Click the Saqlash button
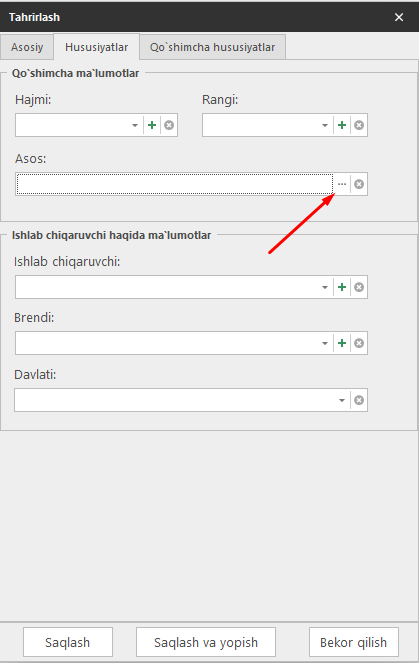The image size is (419, 663). pos(68,642)
